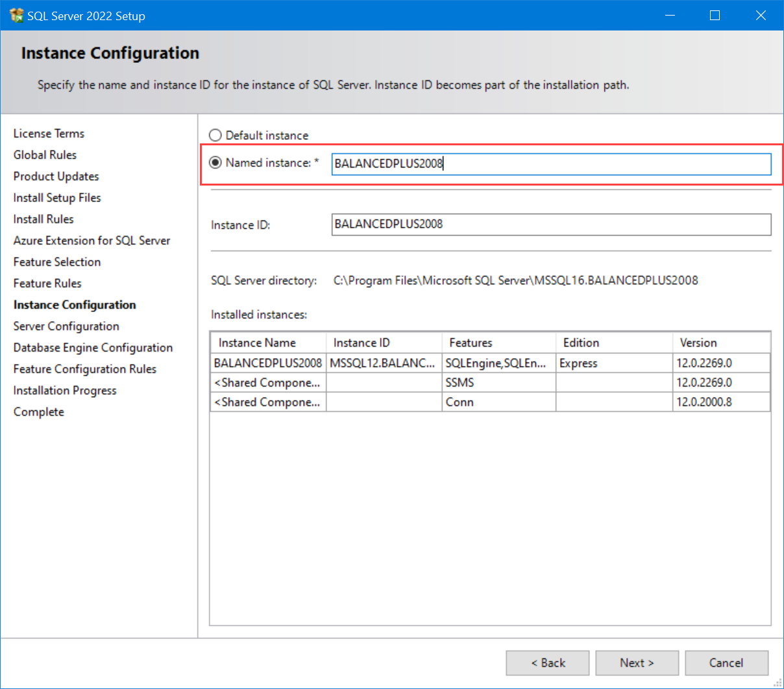Click the Next button
The width and height of the screenshot is (784, 689).
pyautogui.click(x=637, y=662)
